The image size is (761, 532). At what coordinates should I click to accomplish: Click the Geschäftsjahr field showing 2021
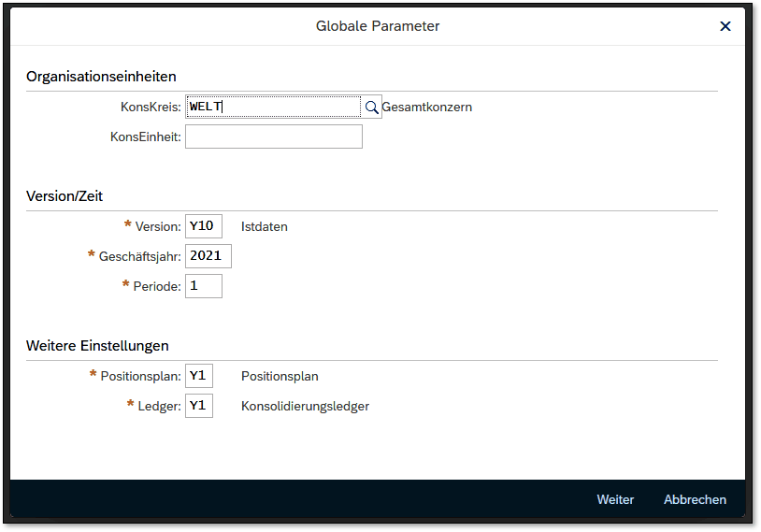(208, 256)
